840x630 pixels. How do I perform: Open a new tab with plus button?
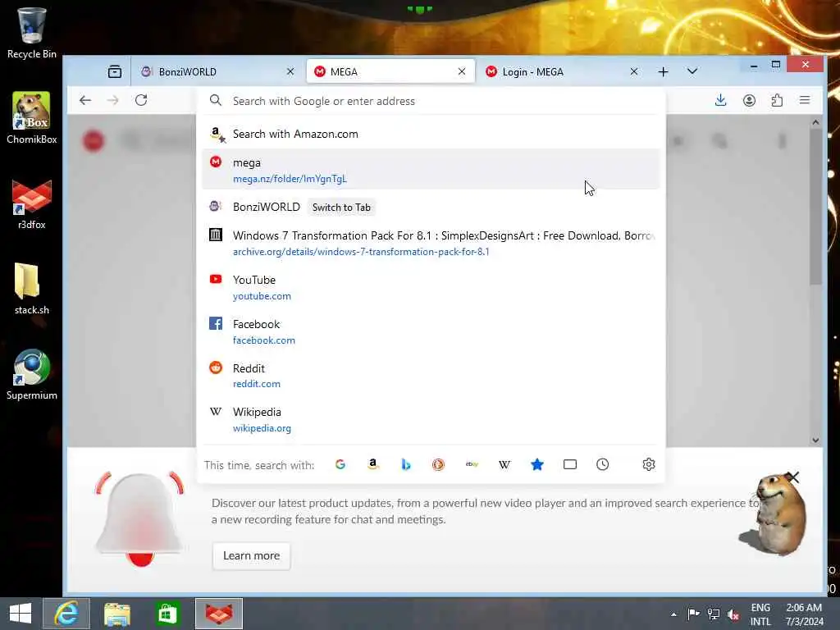coord(663,72)
